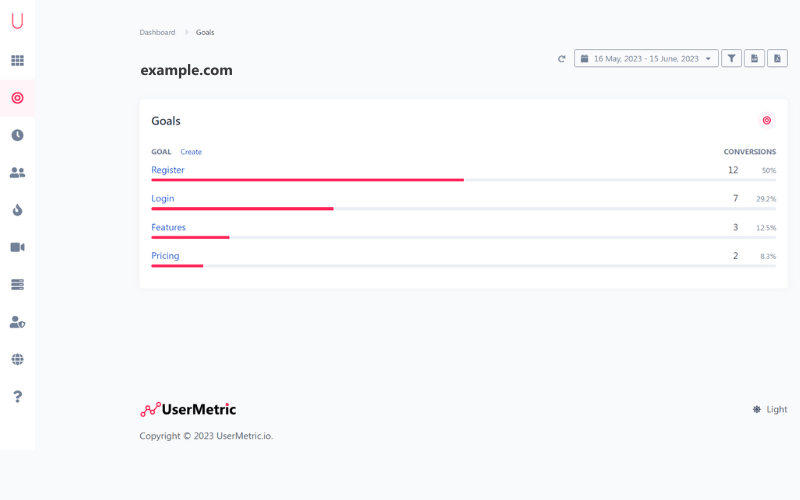Image resolution: width=800 pixels, height=500 pixels.
Task: Open the help question mark icon
Action: [17, 396]
